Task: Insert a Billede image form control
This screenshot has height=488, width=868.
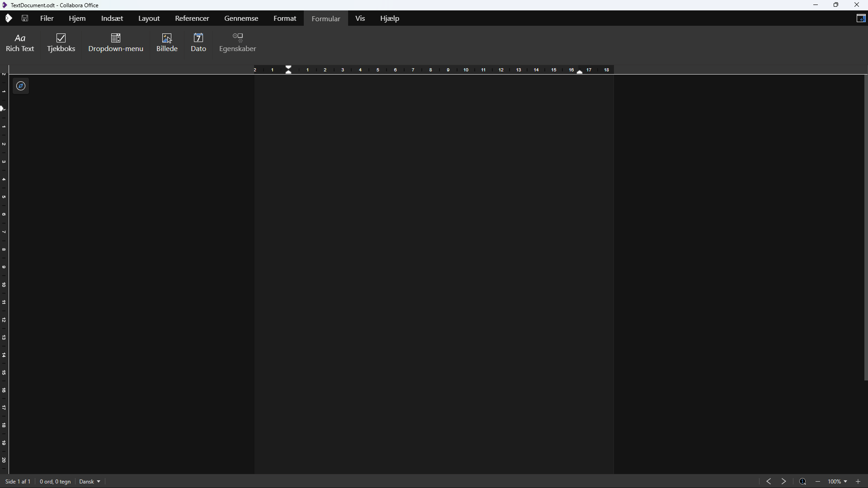Action: tap(166, 42)
